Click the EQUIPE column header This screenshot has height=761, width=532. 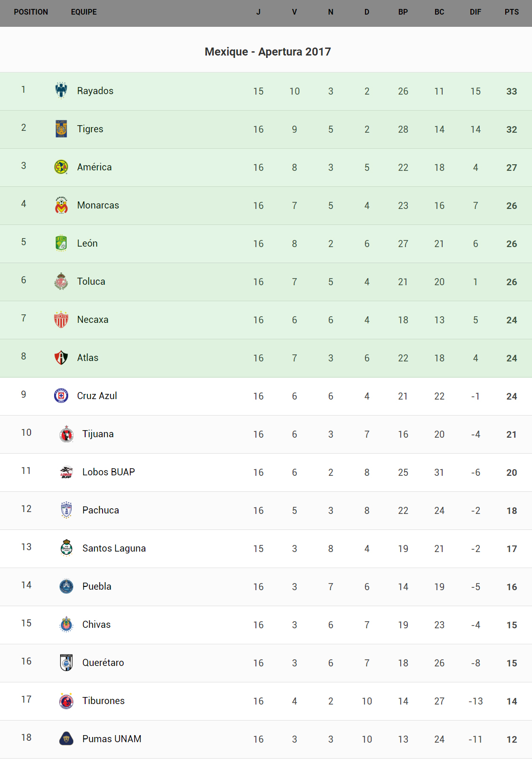84,12
